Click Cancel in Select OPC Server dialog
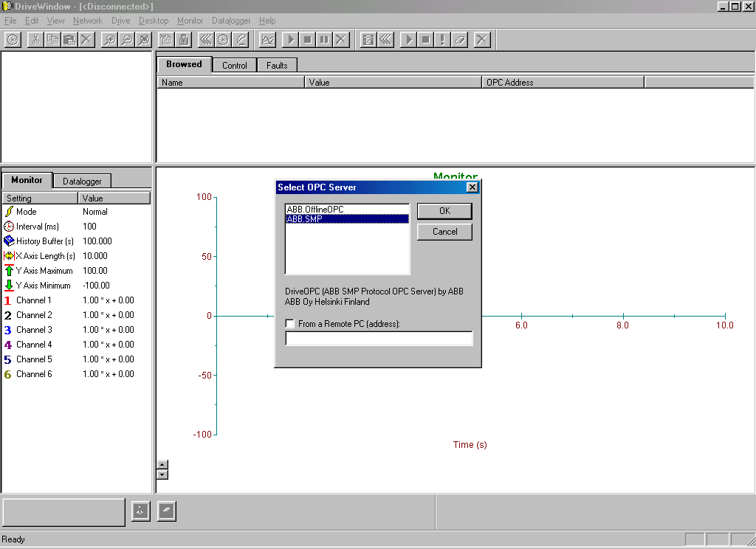The height and width of the screenshot is (549, 756). point(444,232)
